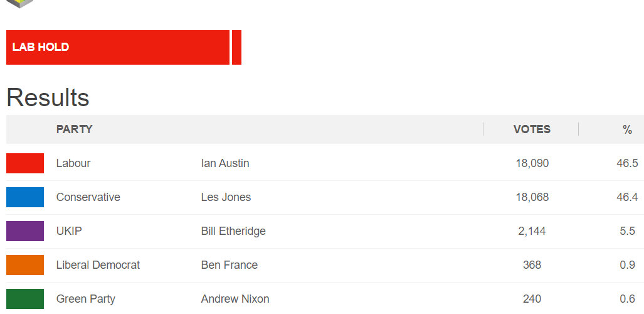Screen dimensions: 644x314
Task: Click the orange Liberal Democrat swatch
Action: click(25, 265)
